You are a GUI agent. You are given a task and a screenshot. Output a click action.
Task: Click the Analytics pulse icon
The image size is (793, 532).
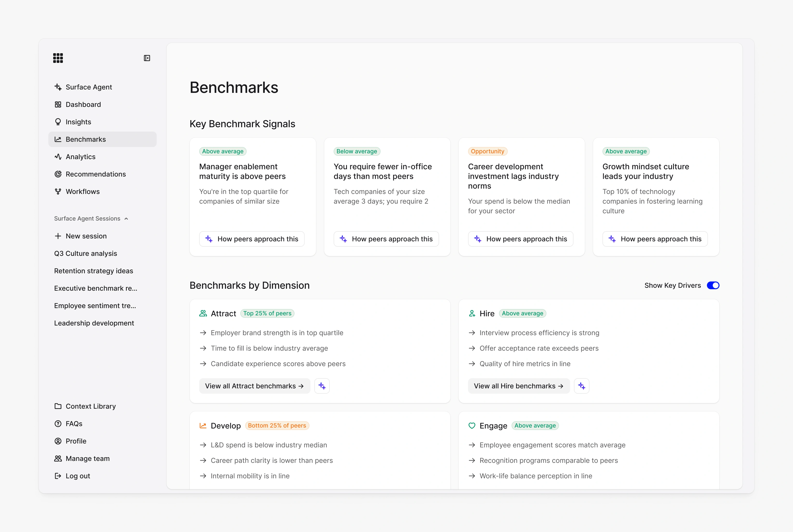(x=58, y=157)
